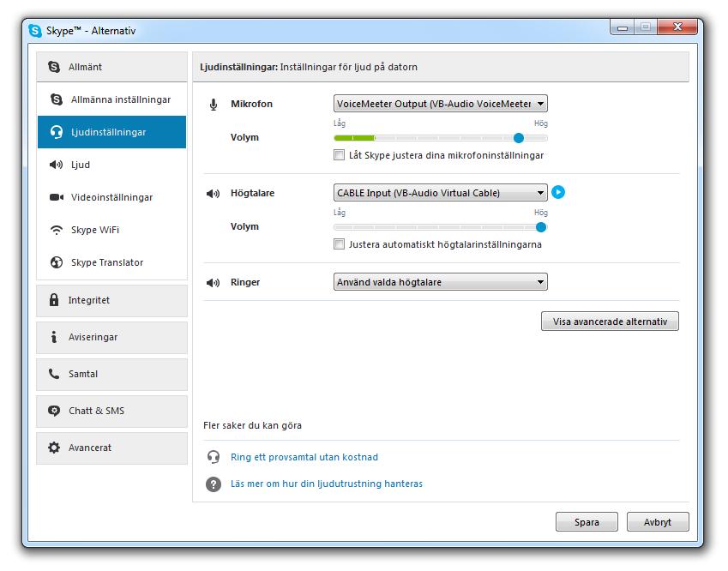Image resolution: width=728 pixels, height=571 pixels.
Task: Enable Låt Skype justera dina mikrofoninställningar
Action: coord(339,155)
